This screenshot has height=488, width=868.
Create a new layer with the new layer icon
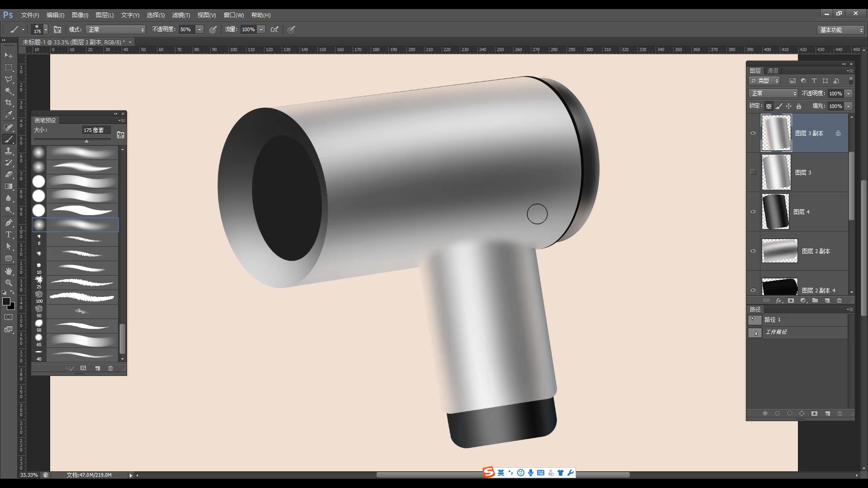[x=827, y=300]
